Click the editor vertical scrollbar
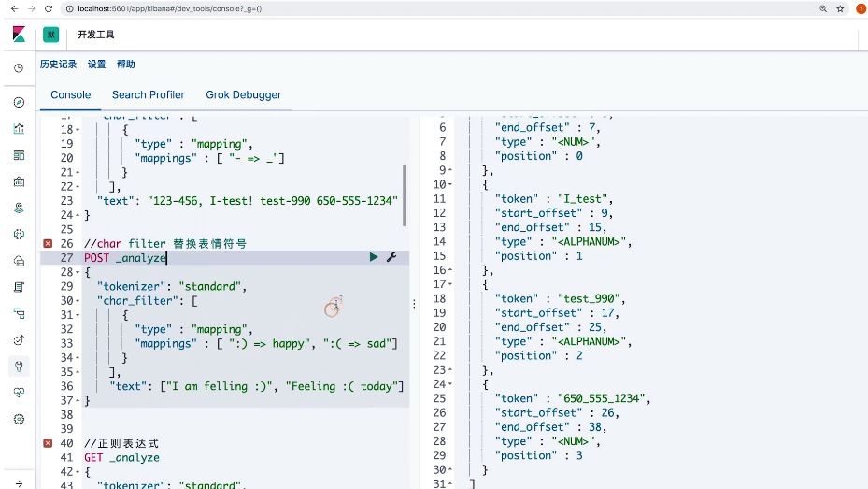The height and width of the screenshot is (489, 868). pyautogui.click(x=405, y=194)
